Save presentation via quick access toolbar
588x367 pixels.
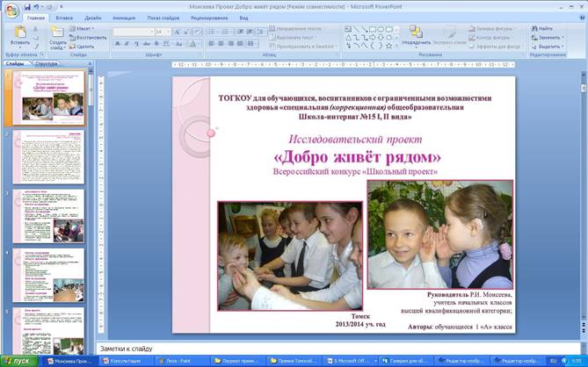pos(27,7)
